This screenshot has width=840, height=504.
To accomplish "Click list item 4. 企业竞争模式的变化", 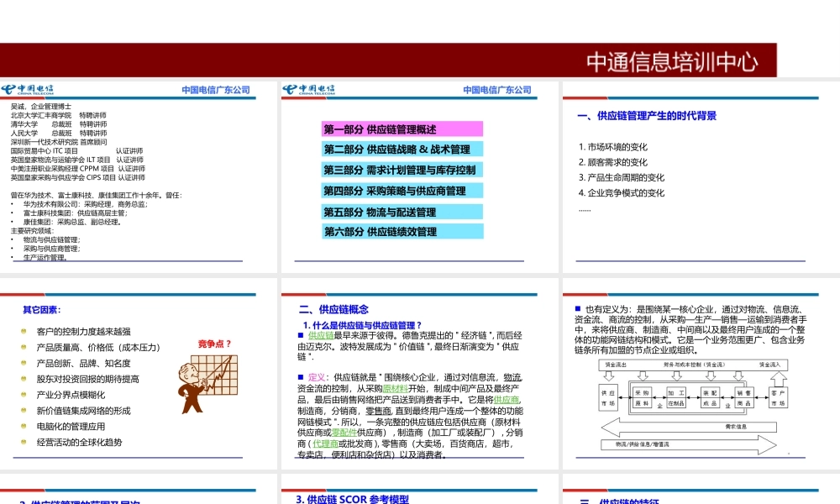I will coord(622,193).
